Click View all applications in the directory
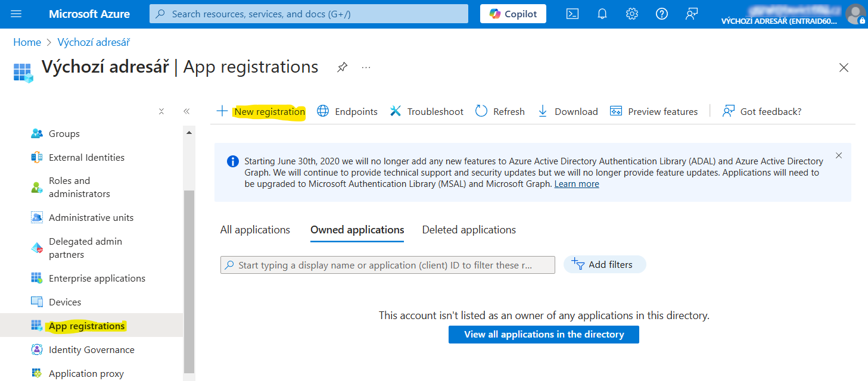 click(543, 335)
